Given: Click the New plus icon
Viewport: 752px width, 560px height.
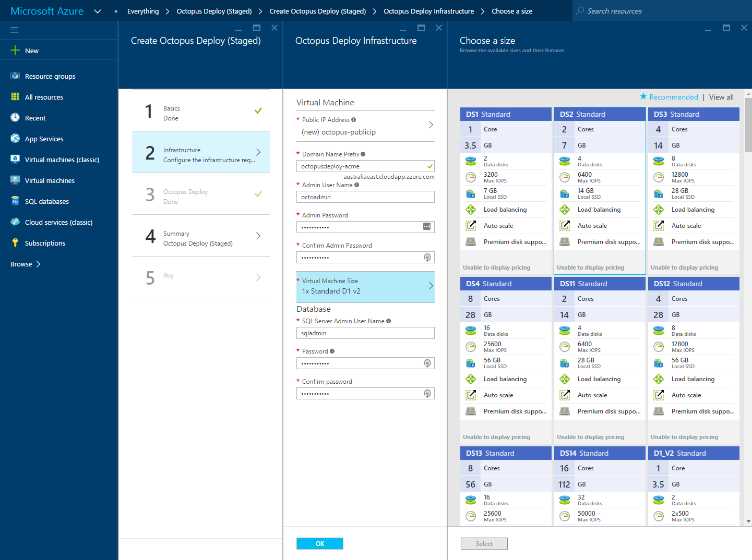Looking at the screenshot, I should click(14, 50).
